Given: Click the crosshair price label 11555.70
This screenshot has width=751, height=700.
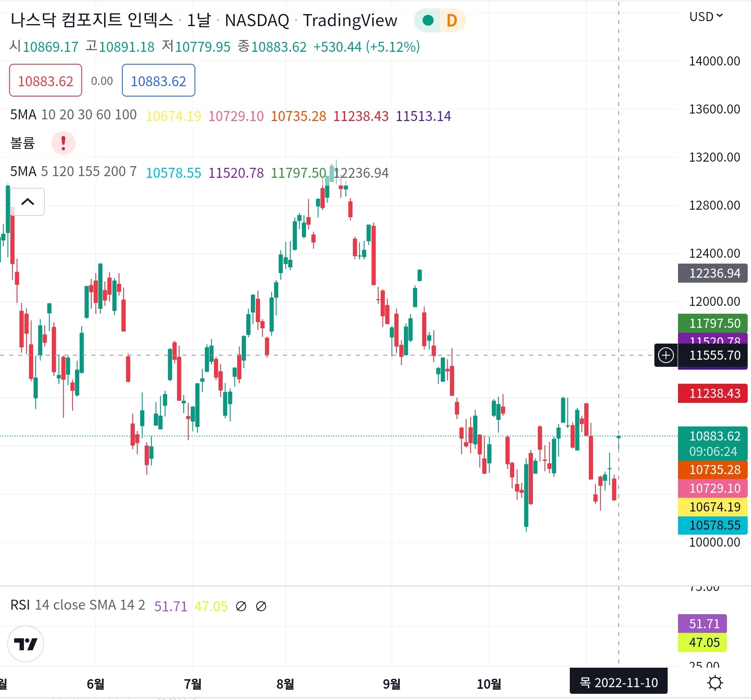Looking at the screenshot, I should [713, 355].
